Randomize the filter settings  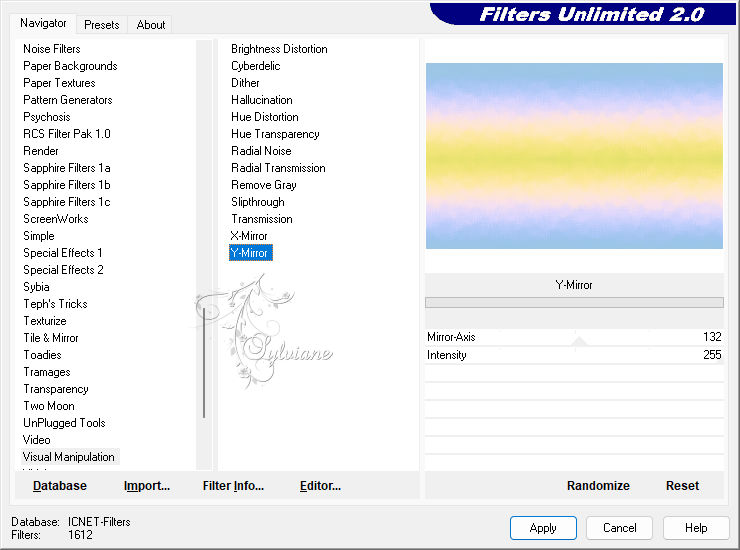pyautogui.click(x=598, y=486)
